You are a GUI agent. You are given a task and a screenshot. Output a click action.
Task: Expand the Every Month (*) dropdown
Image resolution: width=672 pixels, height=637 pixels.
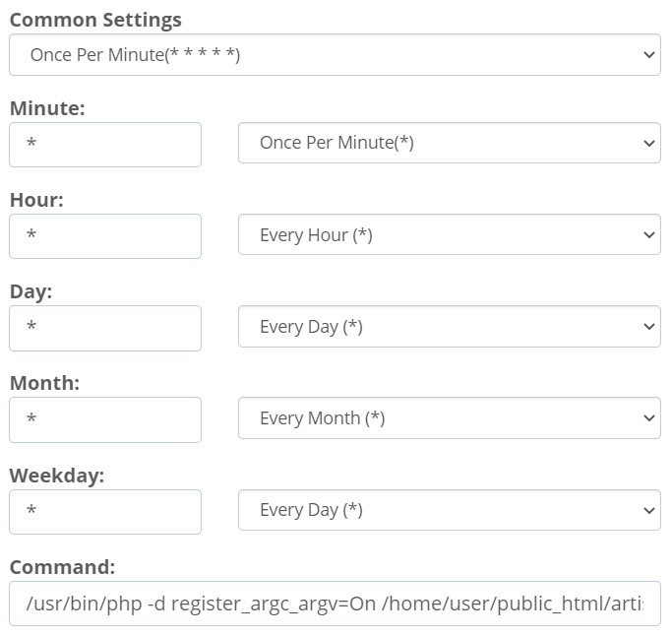click(x=449, y=418)
